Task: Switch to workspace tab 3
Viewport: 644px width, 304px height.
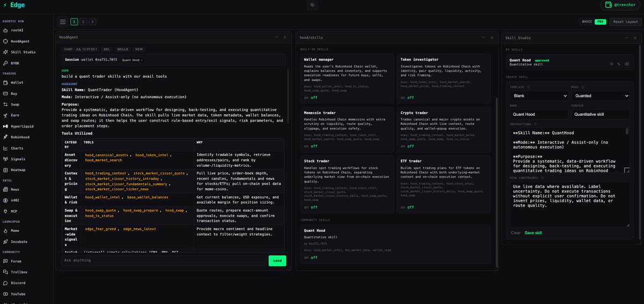Action: click(x=92, y=21)
